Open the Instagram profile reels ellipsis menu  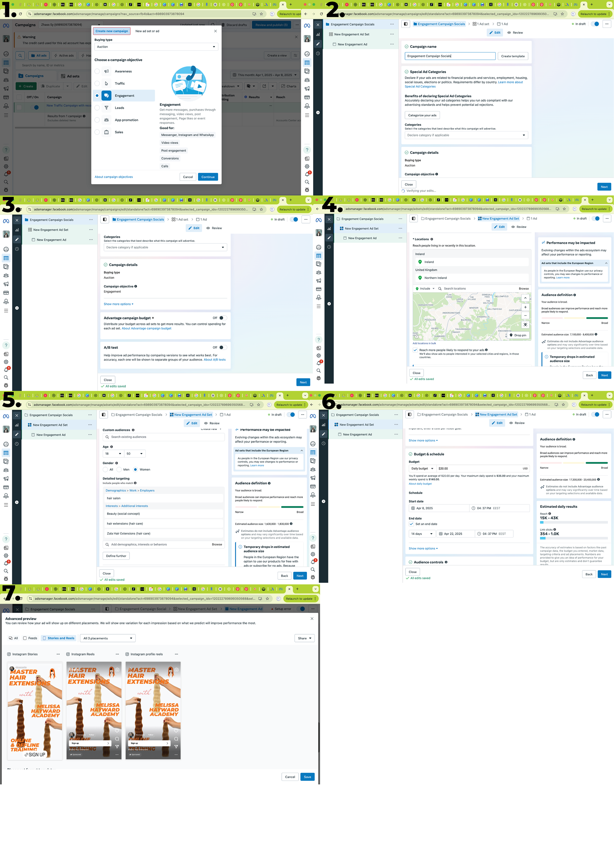[x=176, y=654]
